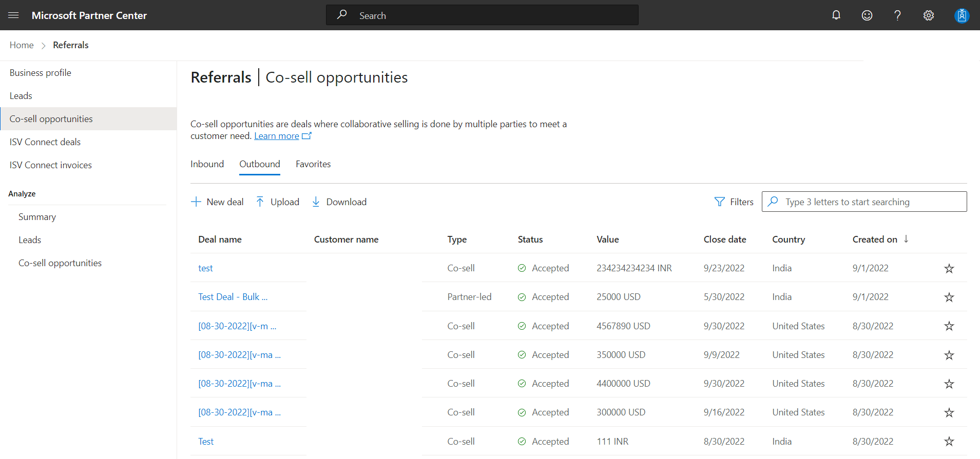The image size is (980, 459).
Task: Upload deals using the Upload button
Action: point(278,202)
